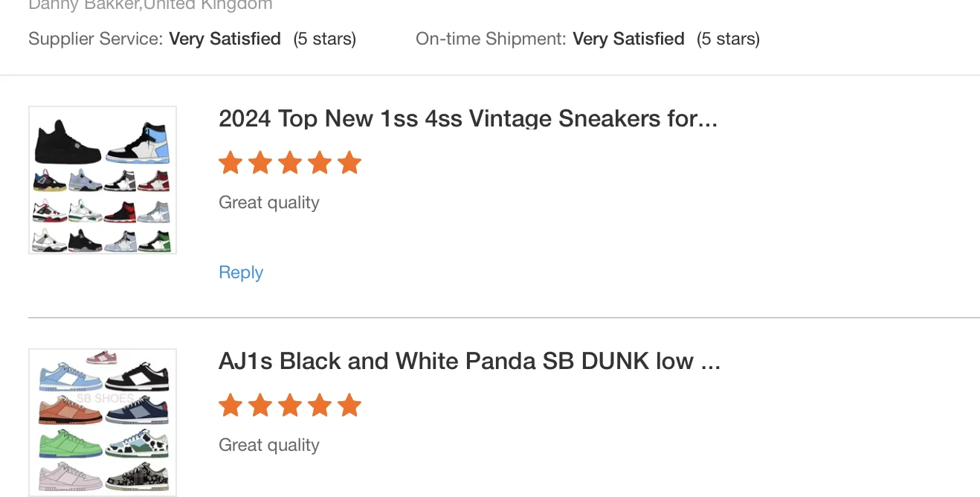Click reviewer name Danny Bakker, United Kingdom
This screenshot has height=497, width=980.
point(150,5)
